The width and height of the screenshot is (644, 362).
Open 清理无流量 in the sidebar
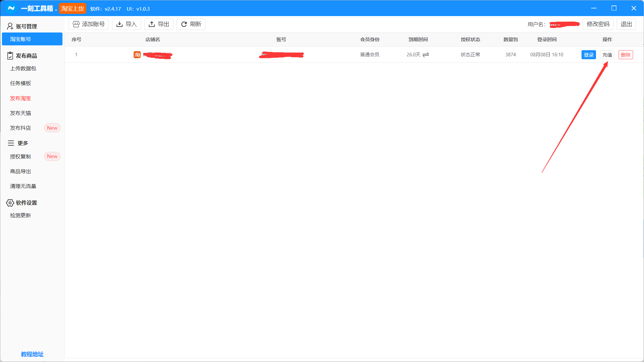pyautogui.click(x=23, y=186)
